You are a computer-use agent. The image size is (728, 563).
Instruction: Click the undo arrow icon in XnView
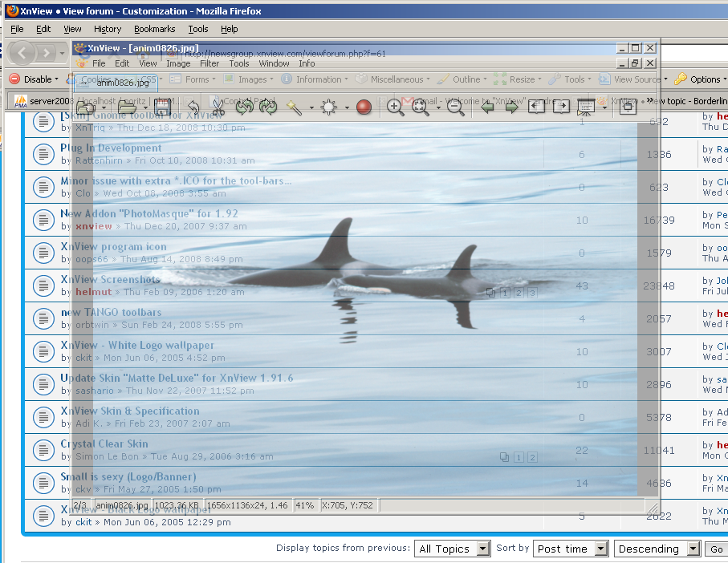pyautogui.click(x=193, y=107)
